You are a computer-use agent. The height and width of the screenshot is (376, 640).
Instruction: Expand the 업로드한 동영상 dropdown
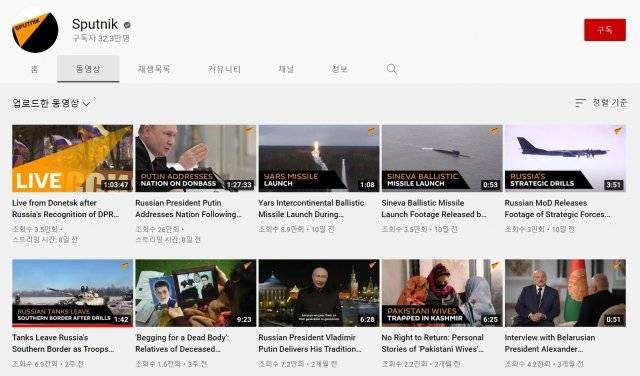tap(51, 103)
